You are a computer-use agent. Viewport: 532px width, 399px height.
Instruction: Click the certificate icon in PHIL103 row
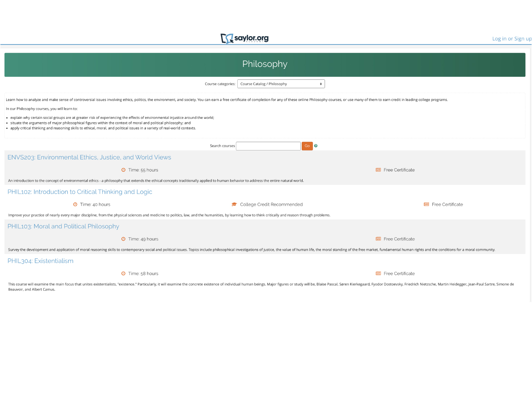click(378, 239)
